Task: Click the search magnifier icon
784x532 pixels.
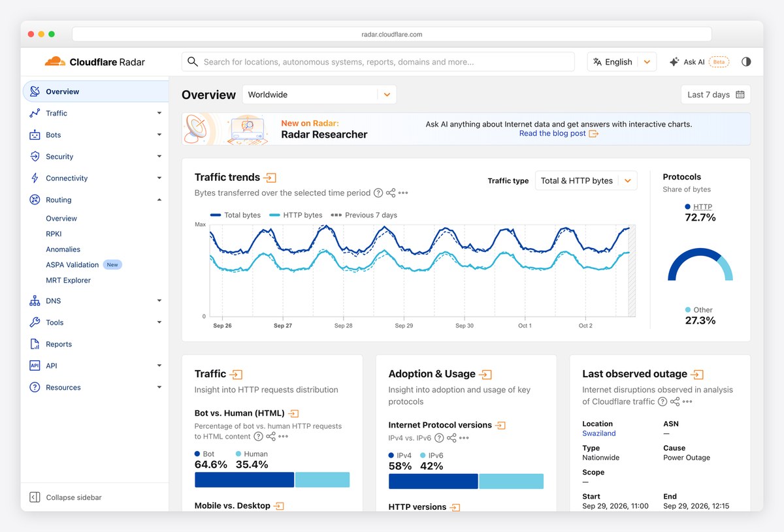Action: tap(192, 62)
